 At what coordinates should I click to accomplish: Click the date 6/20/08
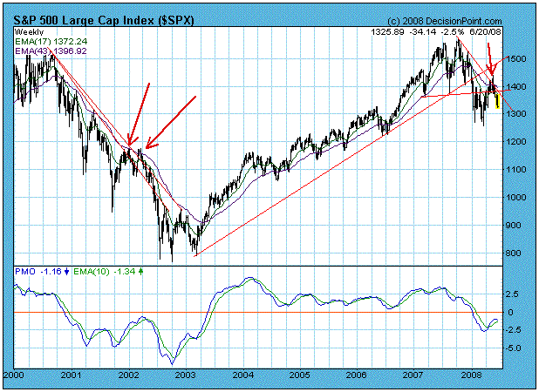click(x=485, y=32)
